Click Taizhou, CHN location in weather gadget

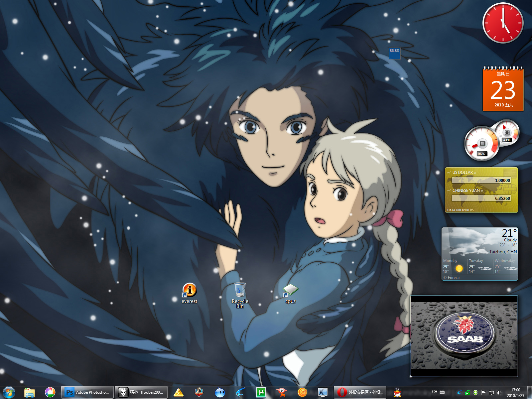click(x=503, y=252)
